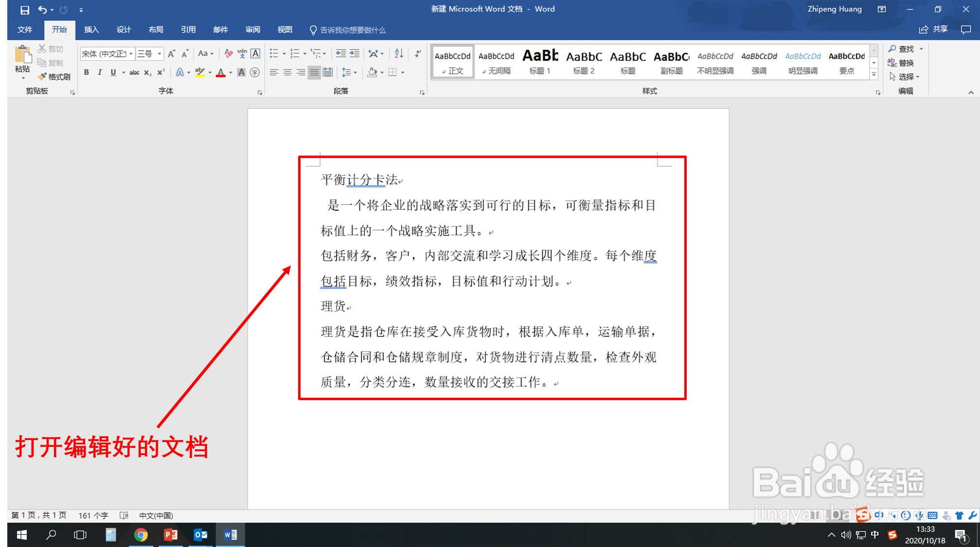980x547 pixels.
Task: Select the sort icon in paragraph group
Action: tap(399, 53)
